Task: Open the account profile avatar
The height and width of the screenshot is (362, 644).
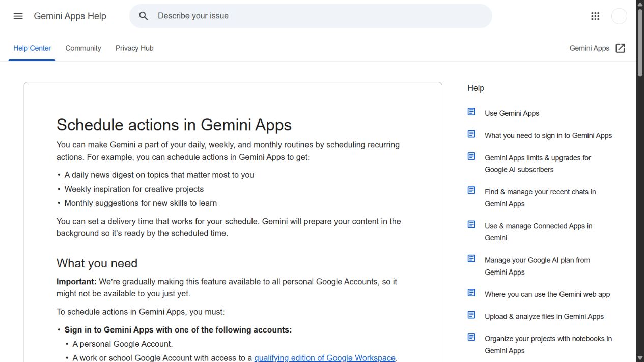Action: pyautogui.click(x=619, y=16)
